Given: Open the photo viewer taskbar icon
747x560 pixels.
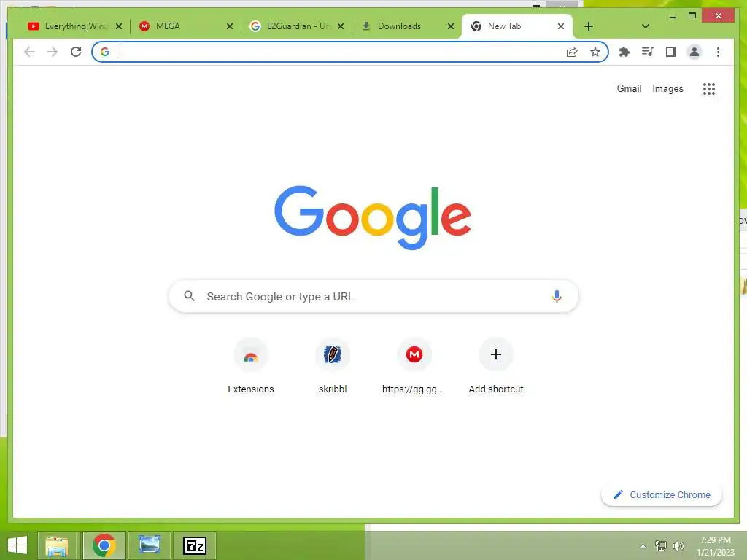Looking at the screenshot, I should pyautogui.click(x=150, y=545).
